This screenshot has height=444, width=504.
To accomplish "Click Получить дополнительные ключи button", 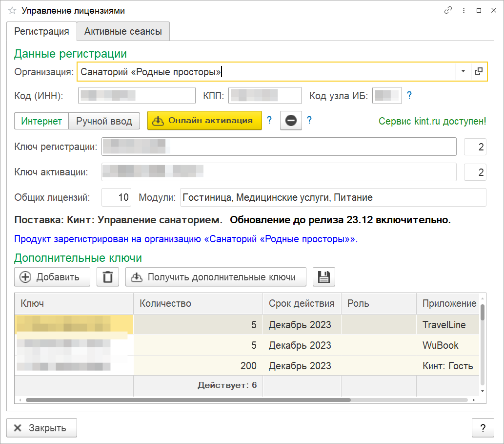I will (216, 277).
